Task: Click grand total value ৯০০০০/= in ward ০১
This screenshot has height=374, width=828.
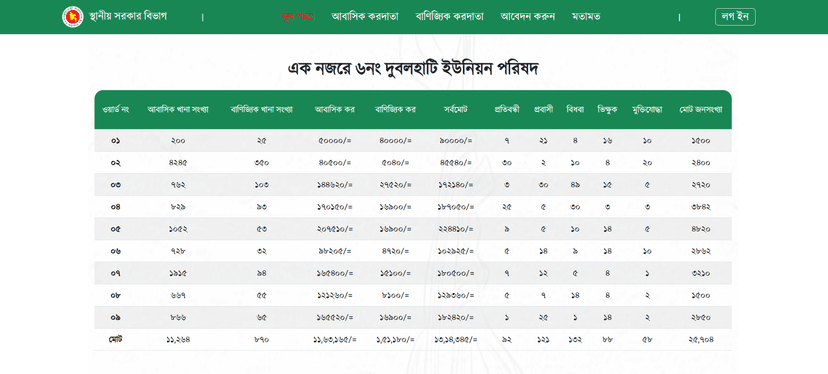Action: pyautogui.click(x=456, y=141)
